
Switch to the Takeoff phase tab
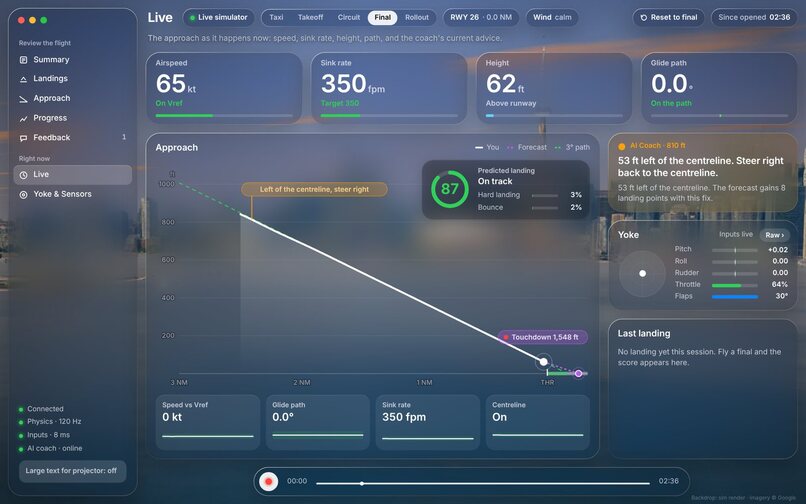[x=310, y=17]
